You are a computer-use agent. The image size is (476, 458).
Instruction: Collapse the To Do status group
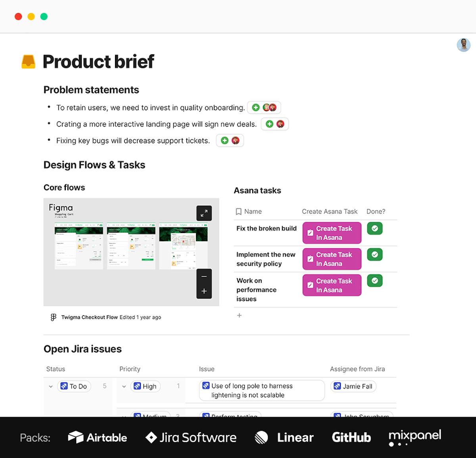pyautogui.click(x=51, y=386)
